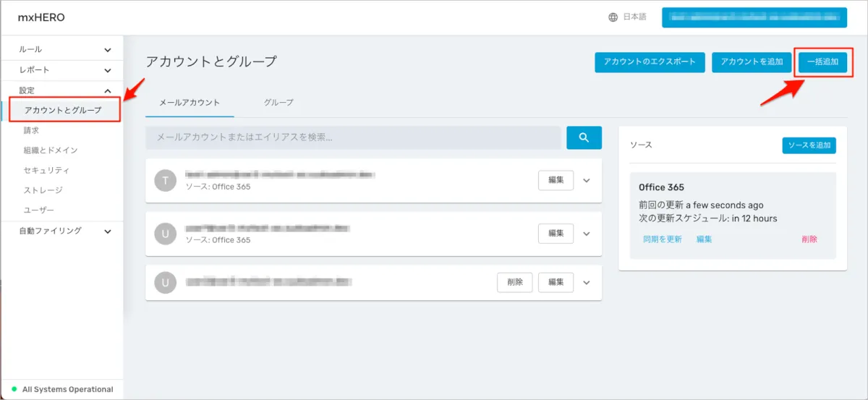Click the mail account search field
The image size is (868, 400).
353,137
